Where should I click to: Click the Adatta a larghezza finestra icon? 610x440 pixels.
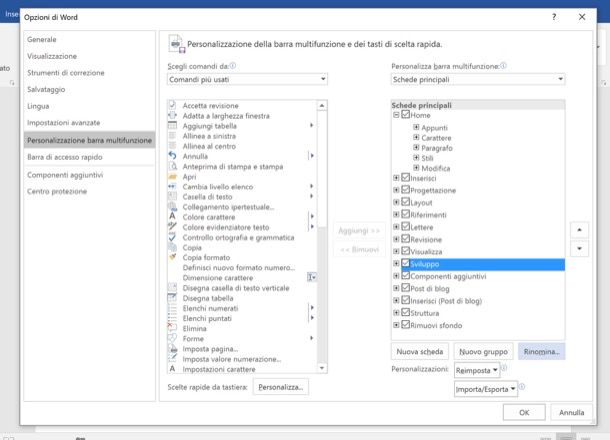click(x=172, y=116)
